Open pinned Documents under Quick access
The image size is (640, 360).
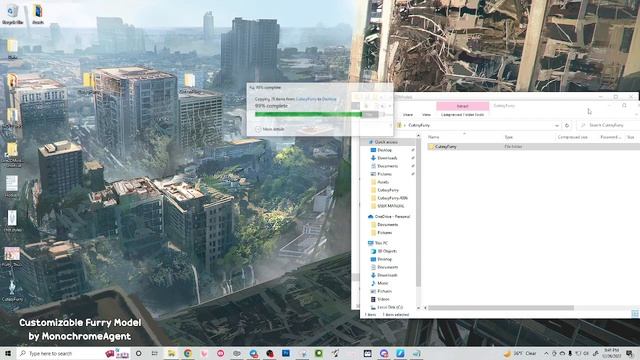[387, 166]
